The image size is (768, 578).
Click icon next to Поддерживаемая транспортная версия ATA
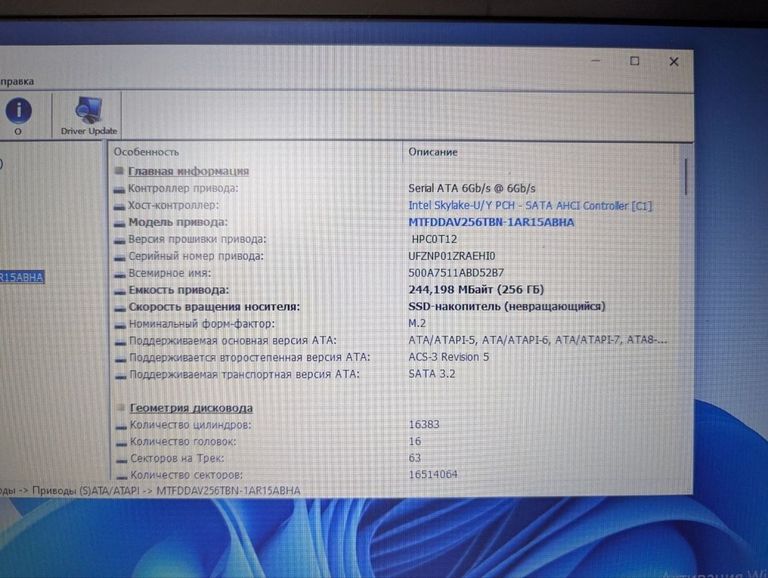point(120,376)
